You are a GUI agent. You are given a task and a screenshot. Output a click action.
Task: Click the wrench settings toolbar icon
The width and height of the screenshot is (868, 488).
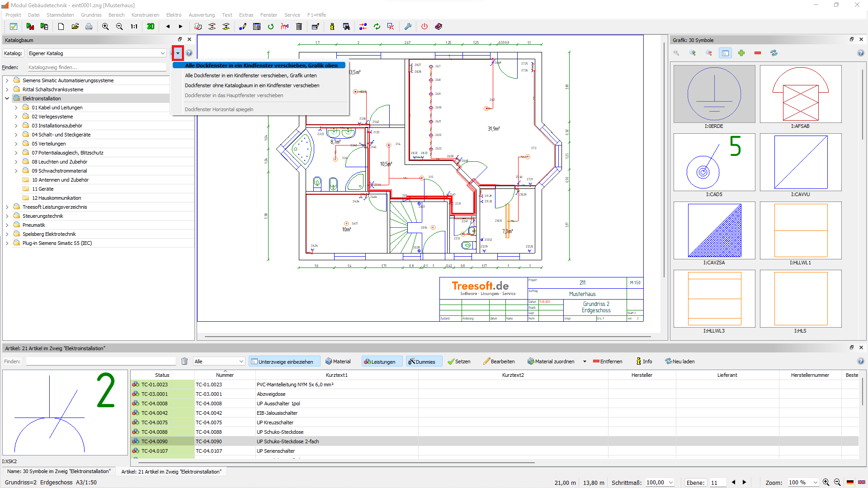pos(408,27)
